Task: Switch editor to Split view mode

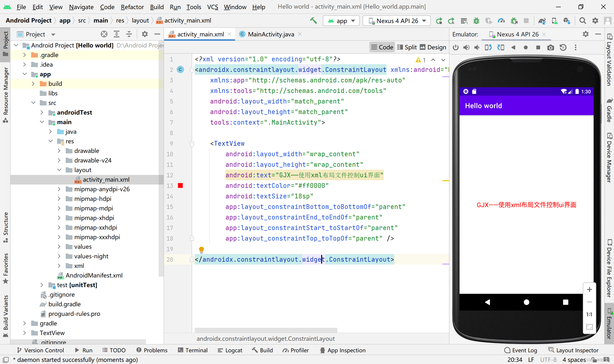Action: (x=407, y=47)
